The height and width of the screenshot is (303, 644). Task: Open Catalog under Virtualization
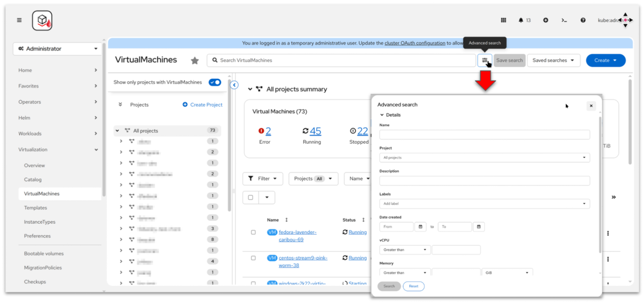pos(33,179)
